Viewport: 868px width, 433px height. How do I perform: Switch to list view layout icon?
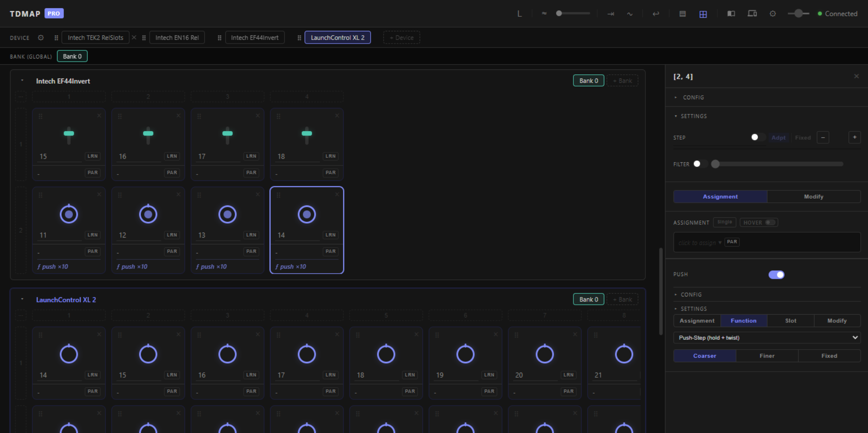click(682, 14)
